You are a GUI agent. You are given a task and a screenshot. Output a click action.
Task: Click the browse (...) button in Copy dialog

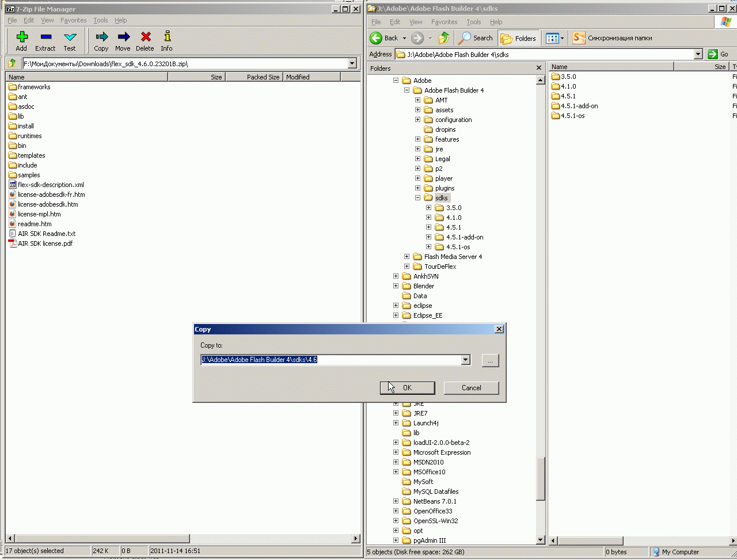(490, 360)
